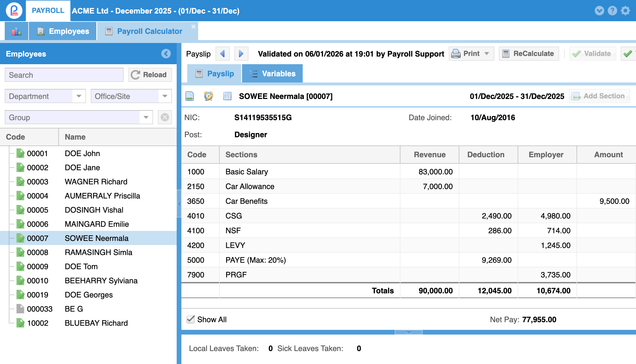This screenshot has width=636, height=364.
Task: Go to next payslip arrow
Action: click(x=241, y=54)
